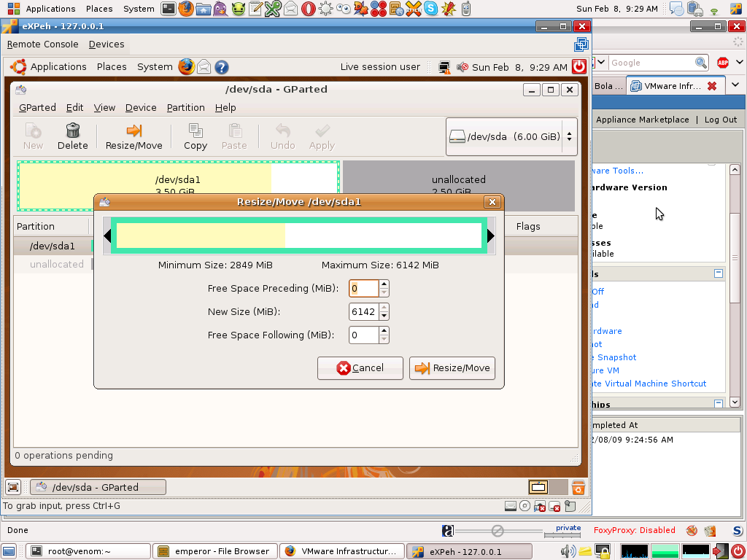The width and height of the screenshot is (747, 560).
Task: Collapse the commands panel section toggle
Action: (719, 273)
